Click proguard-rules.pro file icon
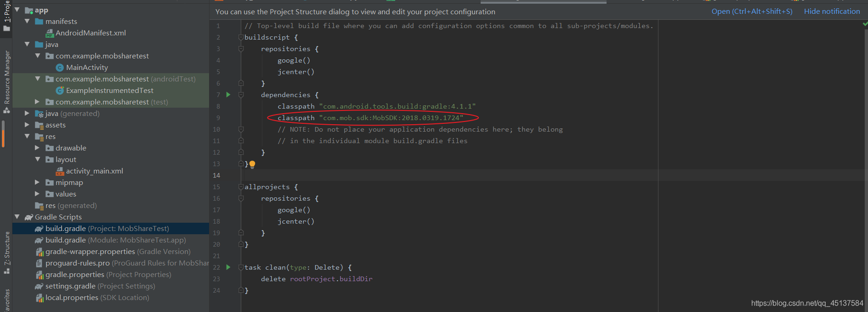The image size is (868, 312). tap(40, 263)
